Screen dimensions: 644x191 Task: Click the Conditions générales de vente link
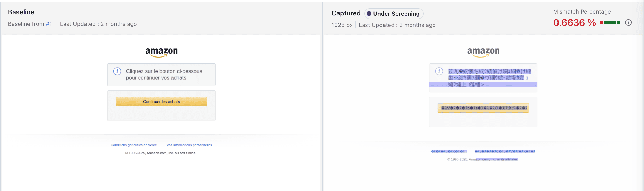point(134,145)
